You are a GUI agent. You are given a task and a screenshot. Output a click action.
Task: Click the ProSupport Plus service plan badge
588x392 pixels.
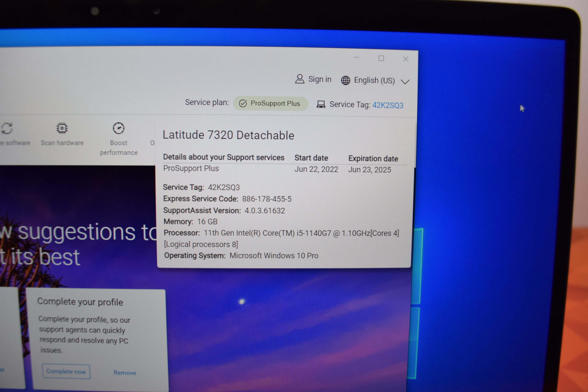(x=271, y=104)
